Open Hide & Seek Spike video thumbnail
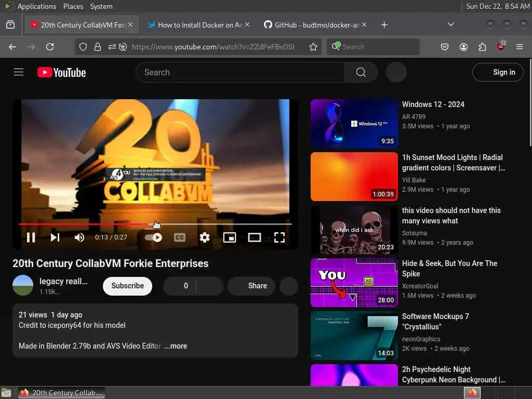Image resolution: width=532 pixels, height=399 pixels. [354, 283]
